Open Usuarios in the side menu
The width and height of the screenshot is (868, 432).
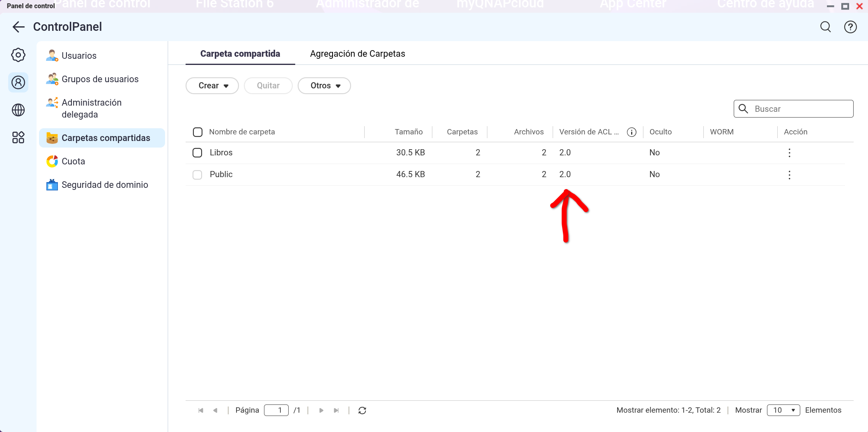point(79,56)
